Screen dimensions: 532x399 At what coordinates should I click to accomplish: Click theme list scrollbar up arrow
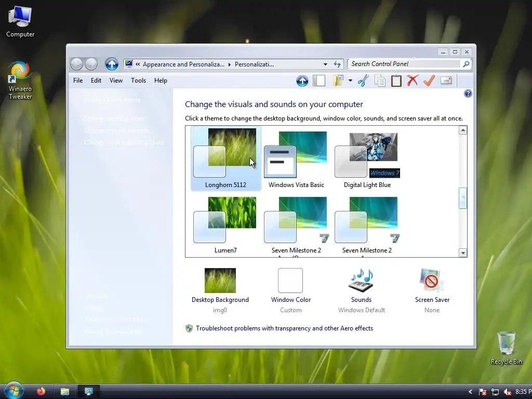click(463, 130)
